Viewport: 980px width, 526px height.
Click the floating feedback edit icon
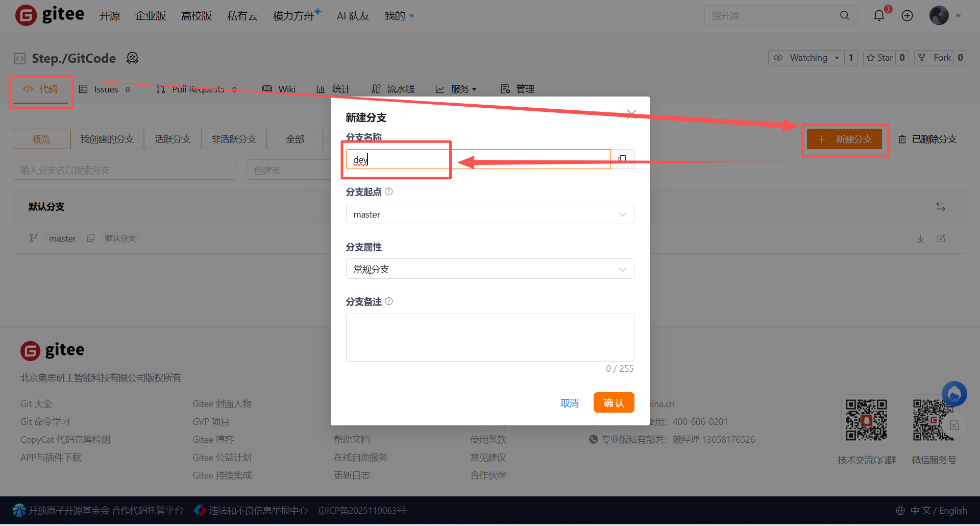tap(954, 425)
